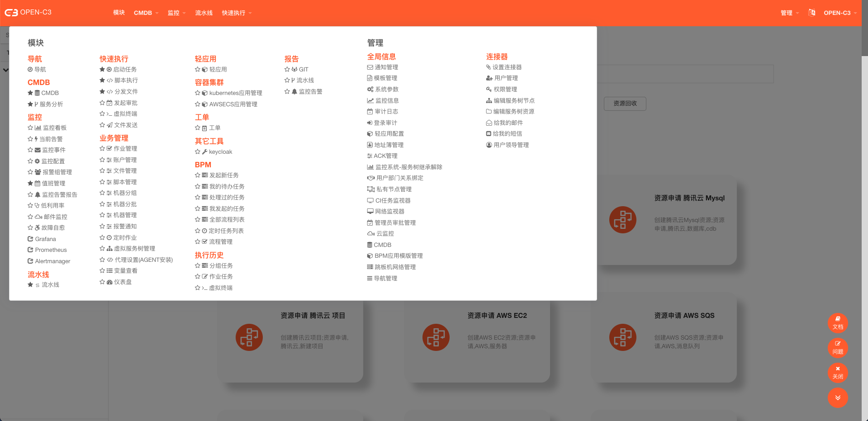Collapse the left sidebar chevron
Viewport: 868px width, 421px height.
click(x=5, y=70)
